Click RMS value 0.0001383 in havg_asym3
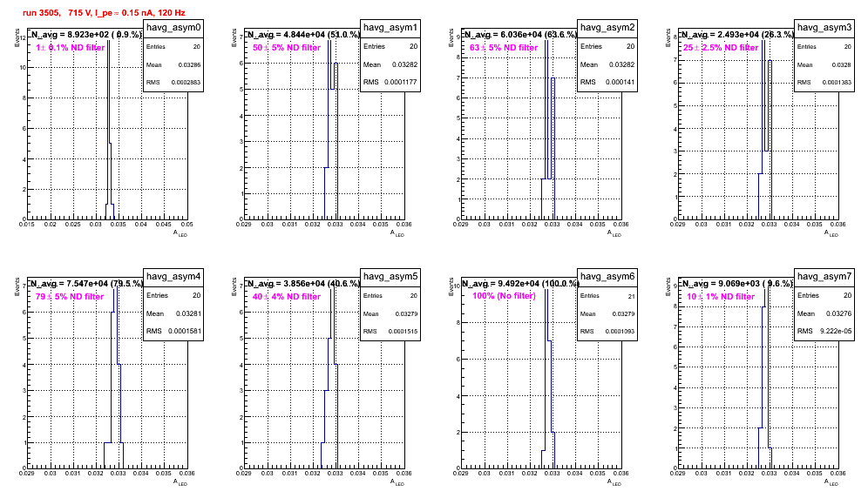Viewport: 868px width, 498px height. (x=837, y=83)
